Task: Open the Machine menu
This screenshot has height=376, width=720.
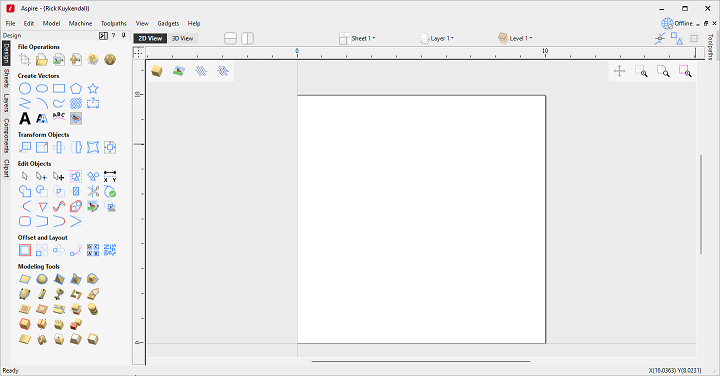Action: click(x=80, y=23)
